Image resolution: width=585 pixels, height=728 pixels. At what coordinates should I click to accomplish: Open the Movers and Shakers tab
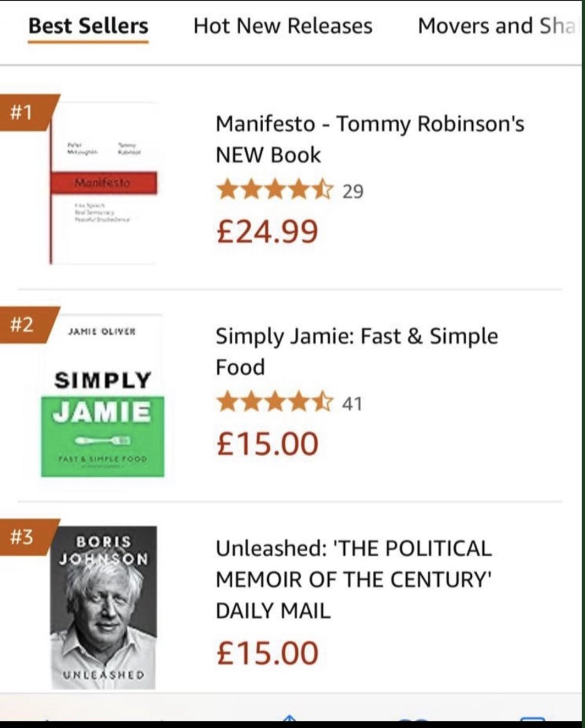tap(496, 26)
